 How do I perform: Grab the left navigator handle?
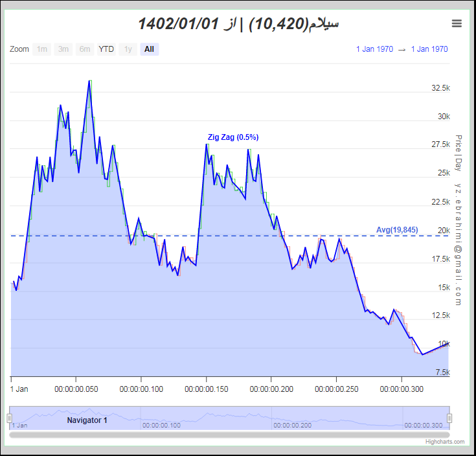(x=10, y=418)
